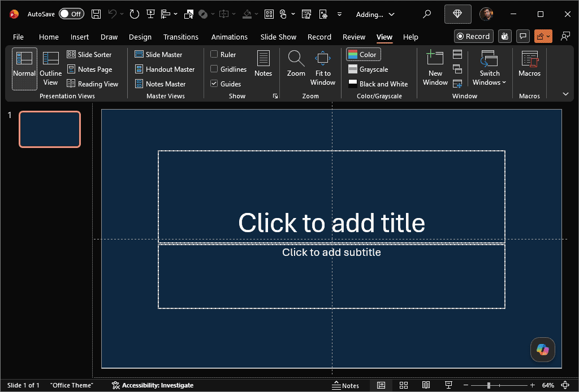Screen dimensions: 579x392
Task: Open the Slide Master view
Action: click(x=158, y=54)
